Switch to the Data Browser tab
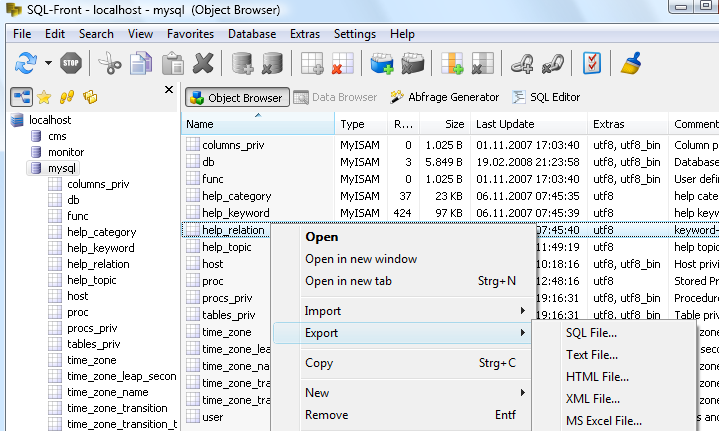 tap(335, 97)
